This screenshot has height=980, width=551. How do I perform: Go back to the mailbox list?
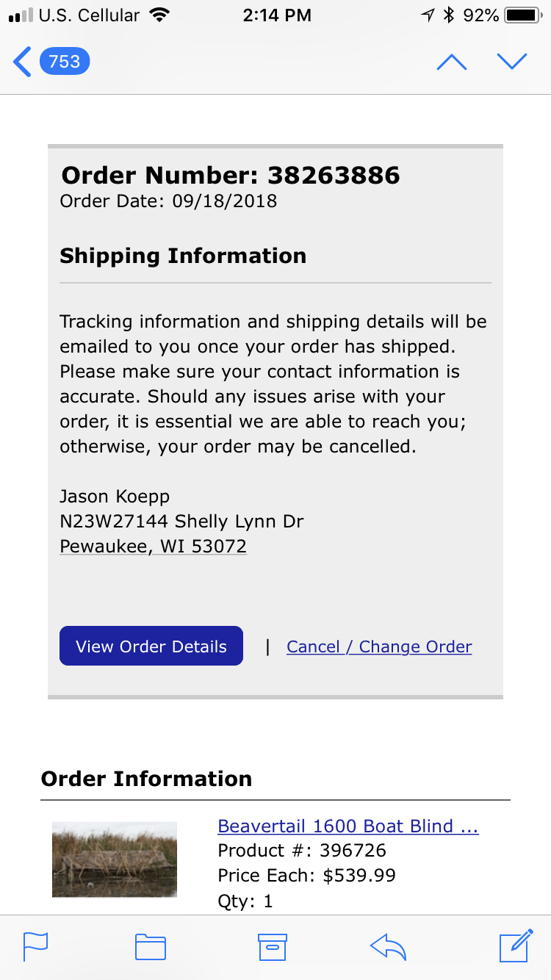pyautogui.click(x=22, y=62)
